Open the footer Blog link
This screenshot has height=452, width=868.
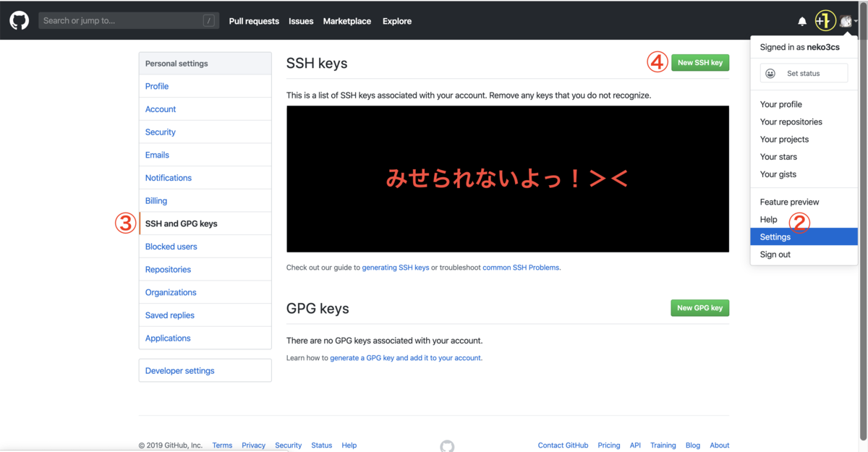point(693,445)
